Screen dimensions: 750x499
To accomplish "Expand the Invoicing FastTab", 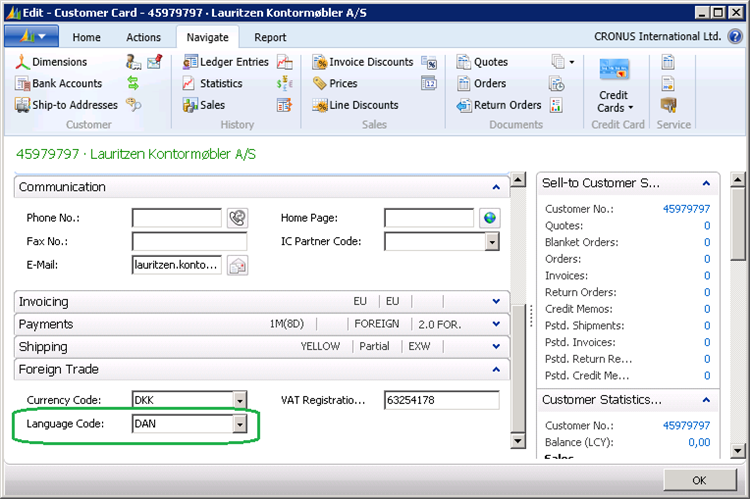I will [496, 301].
